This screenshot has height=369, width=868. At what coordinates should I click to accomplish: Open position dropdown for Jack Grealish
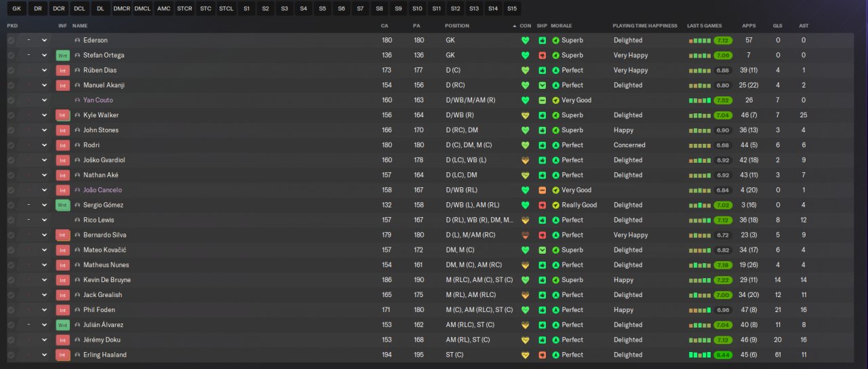tap(45, 295)
